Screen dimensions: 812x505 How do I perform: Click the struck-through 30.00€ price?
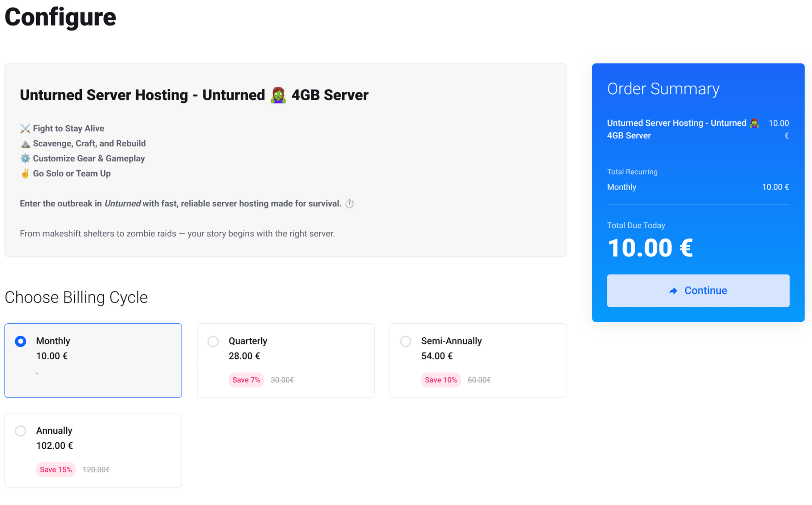[282, 380]
